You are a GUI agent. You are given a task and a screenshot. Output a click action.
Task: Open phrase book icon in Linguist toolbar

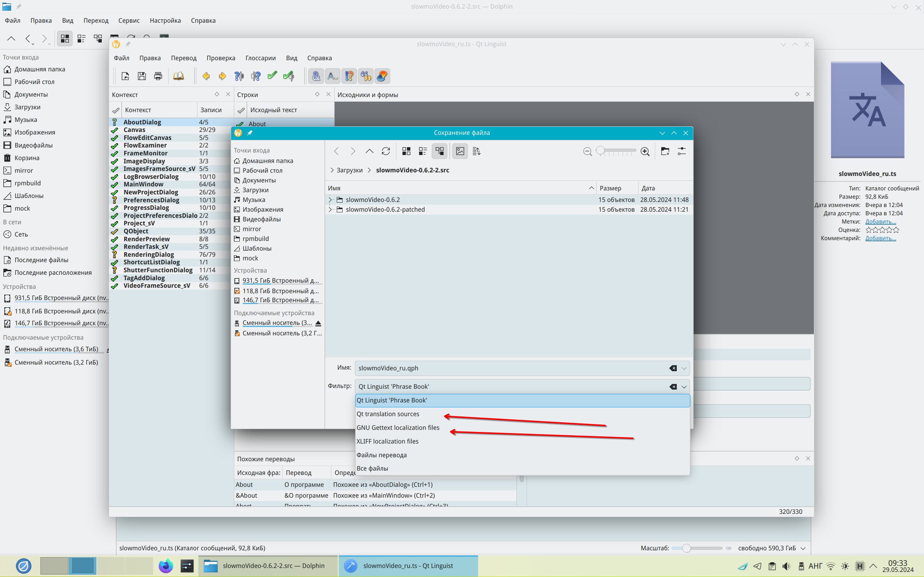178,76
